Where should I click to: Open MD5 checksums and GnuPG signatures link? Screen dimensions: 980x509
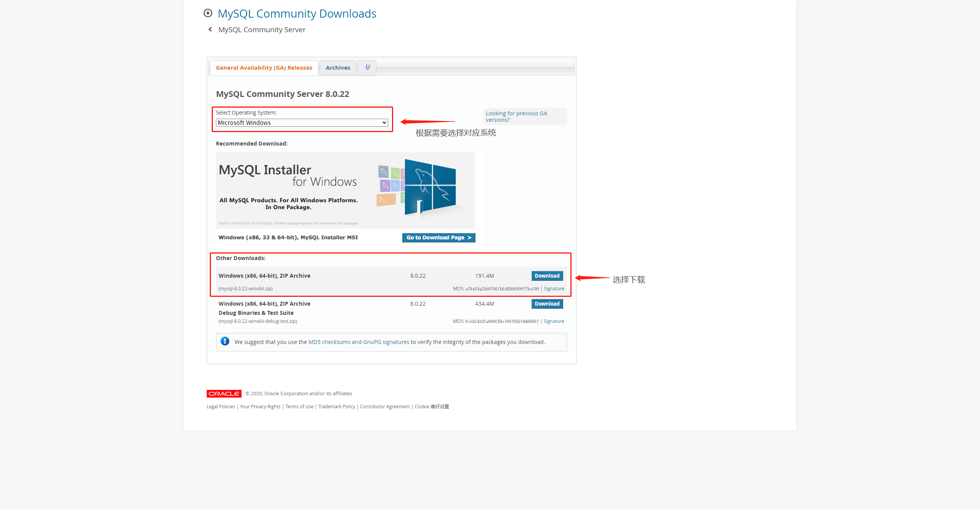[x=359, y=342]
